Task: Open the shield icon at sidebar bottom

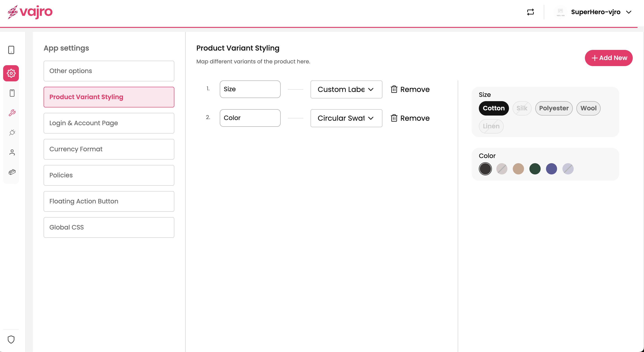Action: pos(11,339)
